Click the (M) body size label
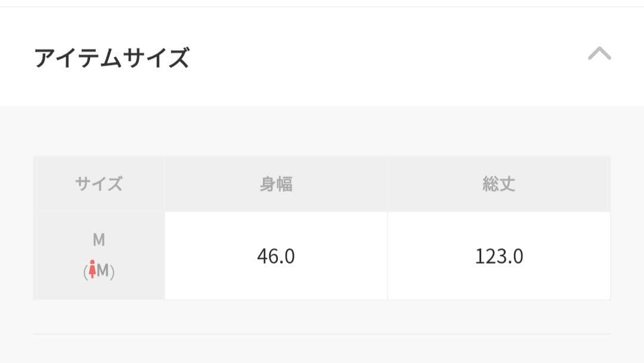The width and height of the screenshot is (644, 363). tap(98, 270)
